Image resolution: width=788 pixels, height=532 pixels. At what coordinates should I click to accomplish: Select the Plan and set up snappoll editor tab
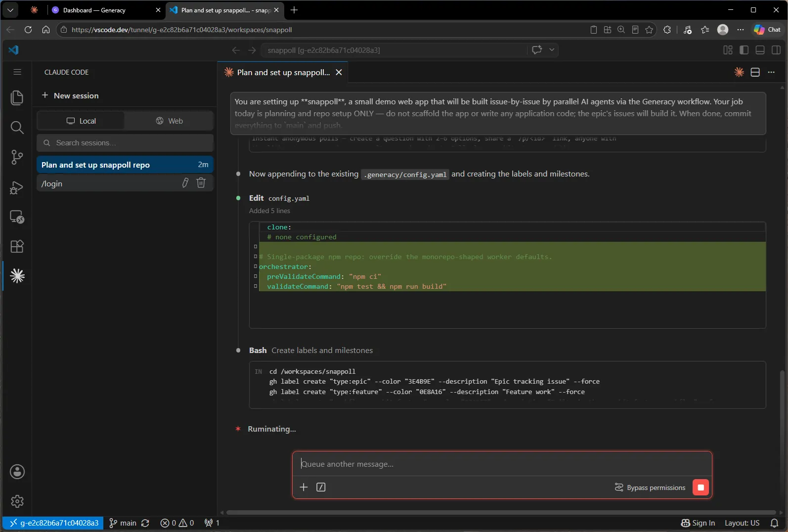point(283,72)
